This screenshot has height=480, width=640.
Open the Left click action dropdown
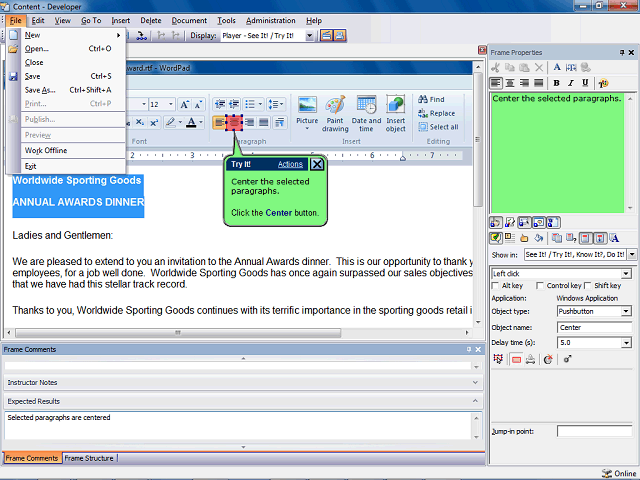point(626,273)
